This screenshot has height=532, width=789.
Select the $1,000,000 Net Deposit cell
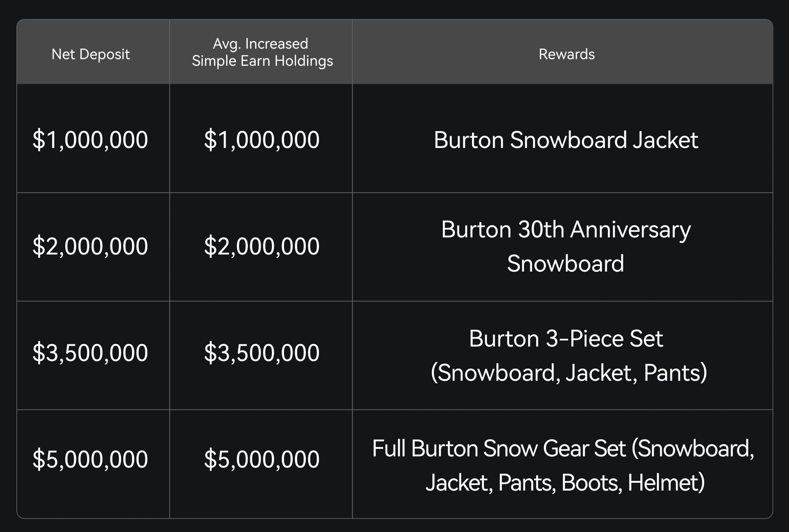click(x=90, y=139)
